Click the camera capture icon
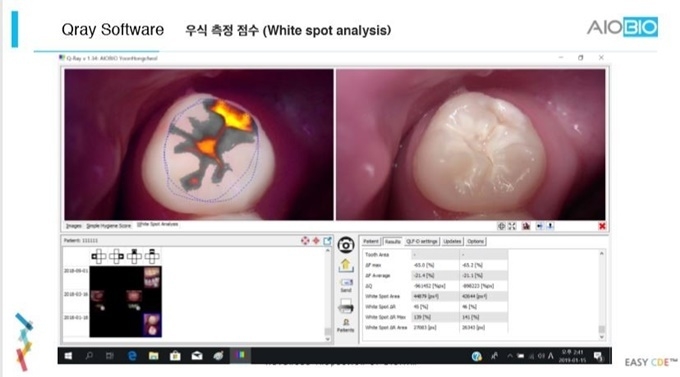This screenshot has width=680, height=377. (346, 245)
